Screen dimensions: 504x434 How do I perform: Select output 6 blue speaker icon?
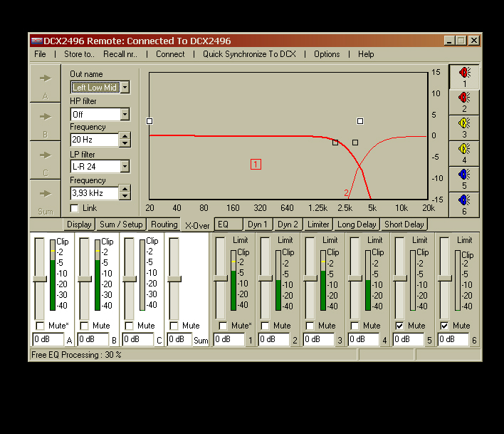(464, 205)
